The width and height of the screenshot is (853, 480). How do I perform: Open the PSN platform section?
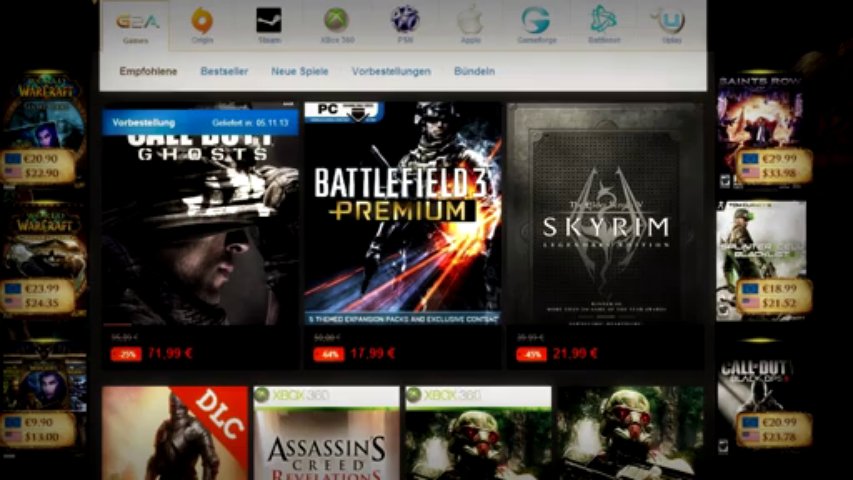(403, 25)
